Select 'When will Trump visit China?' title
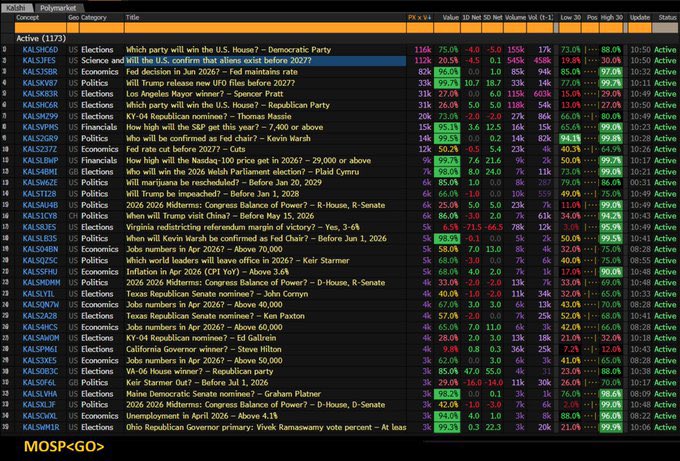Screen dimensions: 680x461 point(220,216)
